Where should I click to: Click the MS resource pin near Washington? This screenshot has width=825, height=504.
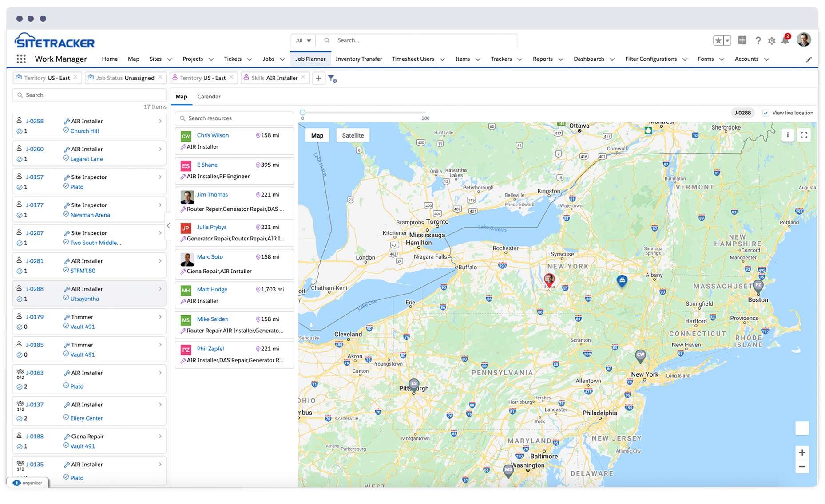coord(508,470)
